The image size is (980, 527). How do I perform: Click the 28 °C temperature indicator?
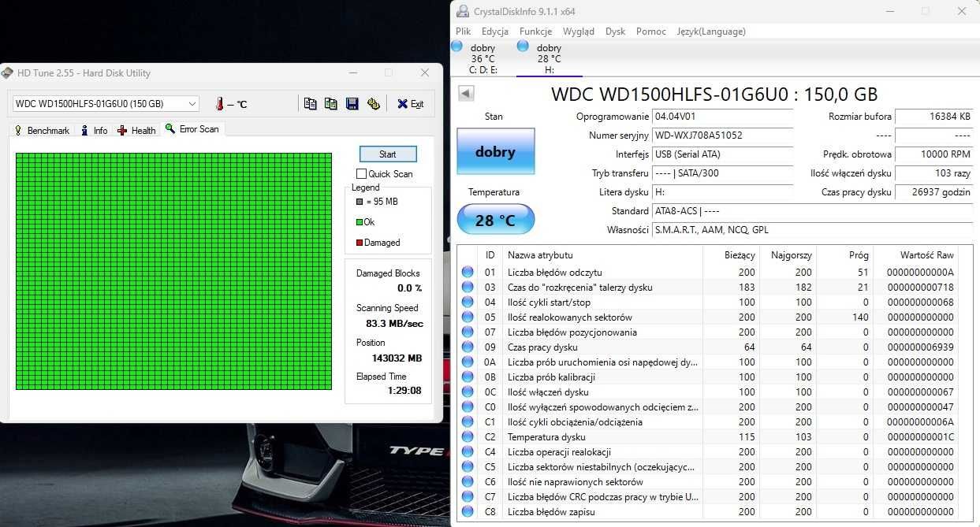(495, 220)
